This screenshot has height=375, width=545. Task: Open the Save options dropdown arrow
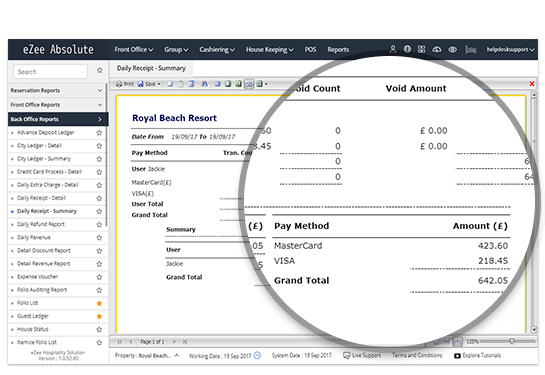point(159,84)
